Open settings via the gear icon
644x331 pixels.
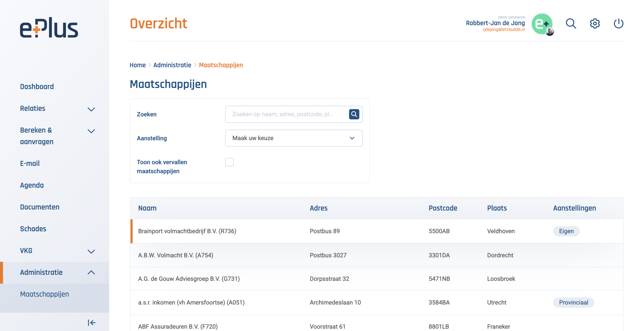click(x=595, y=24)
